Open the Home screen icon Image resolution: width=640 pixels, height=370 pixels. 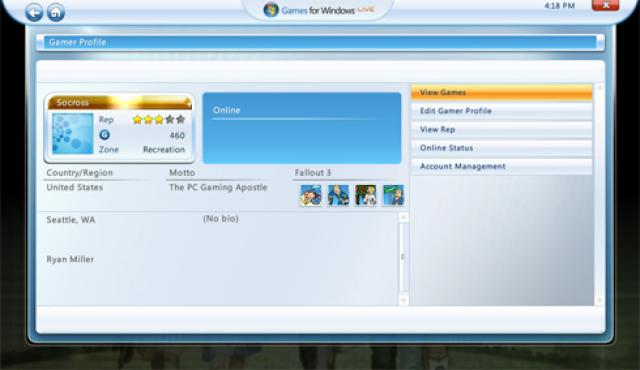click(x=56, y=13)
